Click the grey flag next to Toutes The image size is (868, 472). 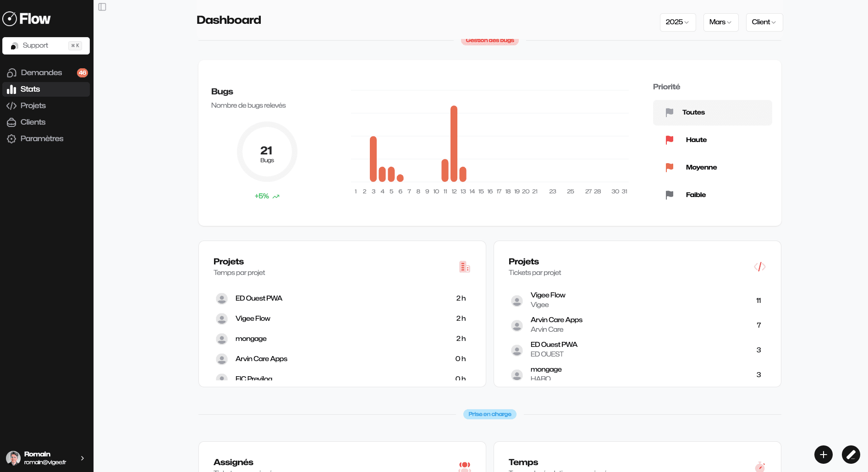[670, 112]
